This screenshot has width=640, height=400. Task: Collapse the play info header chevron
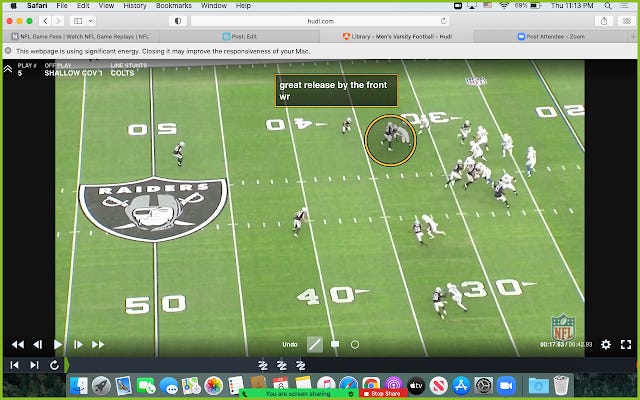[8, 69]
